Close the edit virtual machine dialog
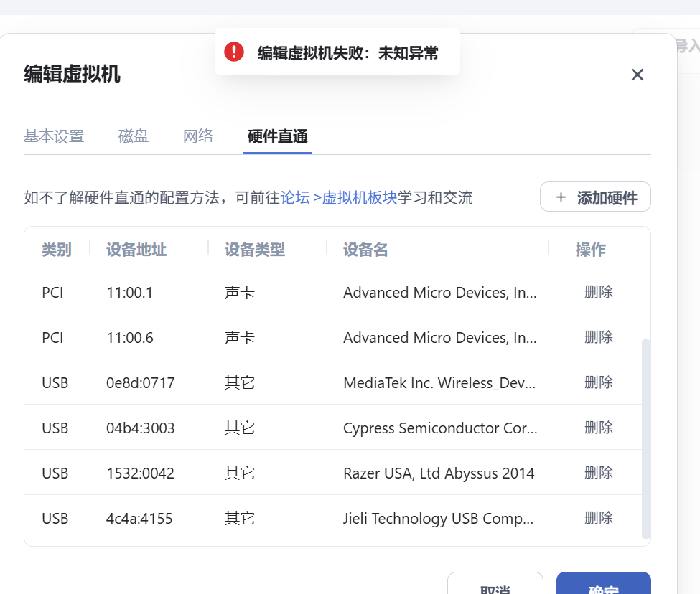This screenshot has width=700, height=594. [x=637, y=75]
